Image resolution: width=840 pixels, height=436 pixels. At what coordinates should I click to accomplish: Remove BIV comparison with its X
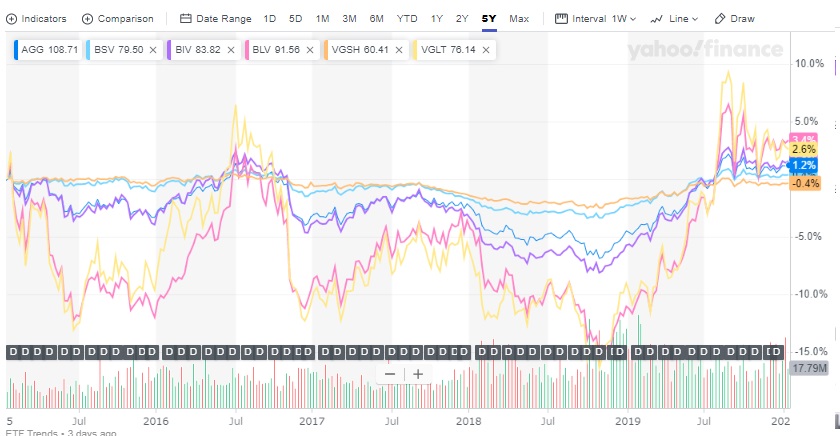(x=231, y=50)
